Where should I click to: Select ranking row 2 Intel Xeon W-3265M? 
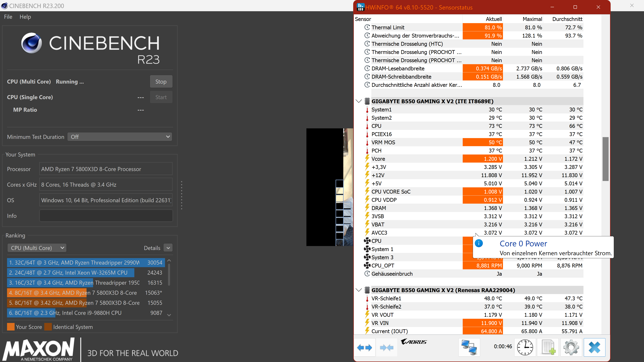pyautogui.click(x=86, y=273)
